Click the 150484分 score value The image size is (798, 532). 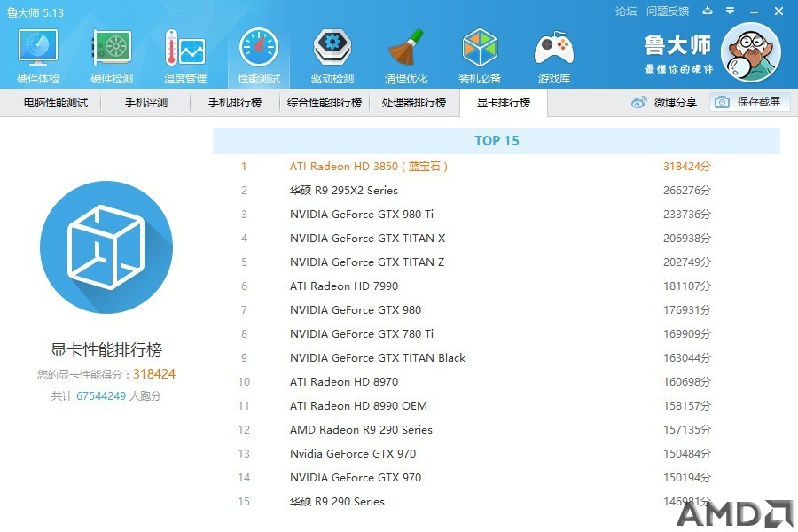click(x=687, y=454)
